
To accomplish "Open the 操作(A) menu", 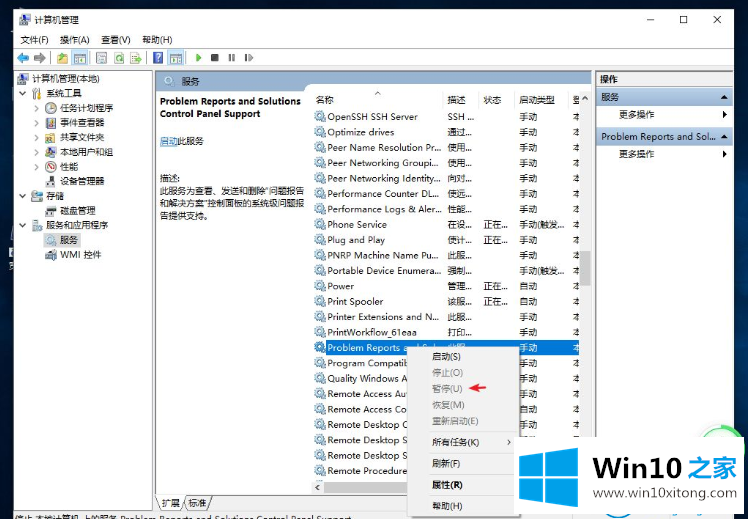I will click(x=75, y=40).
